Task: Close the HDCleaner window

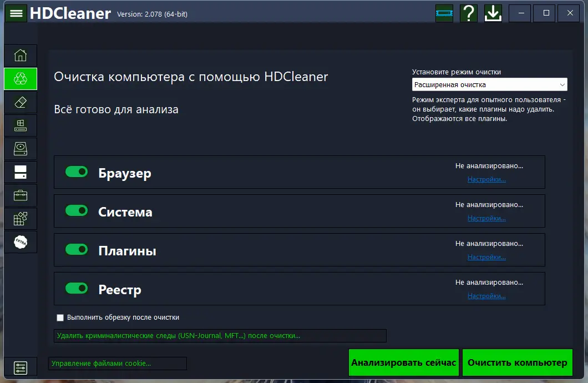Action: pos(570,13)
